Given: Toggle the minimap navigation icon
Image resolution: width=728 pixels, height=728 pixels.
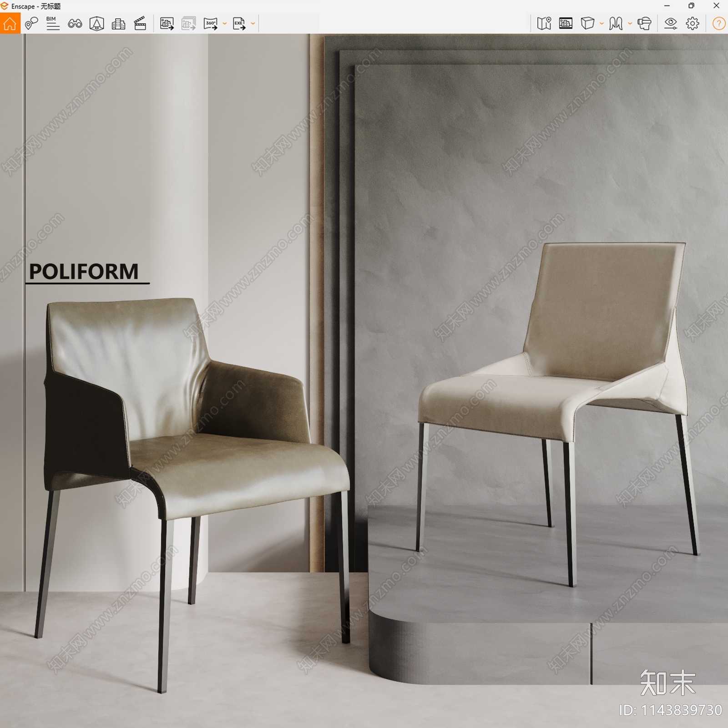Looking at the screenshot, I should (544, 23).
